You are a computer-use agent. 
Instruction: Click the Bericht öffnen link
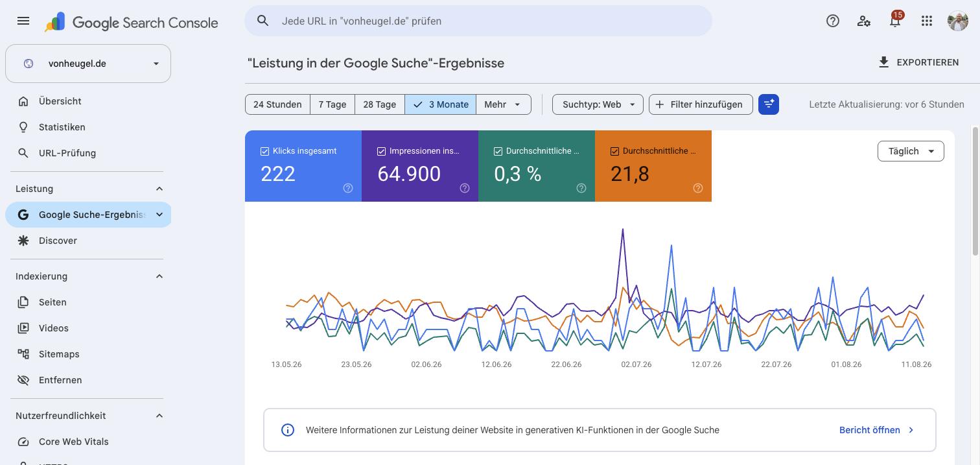point(876,430)
